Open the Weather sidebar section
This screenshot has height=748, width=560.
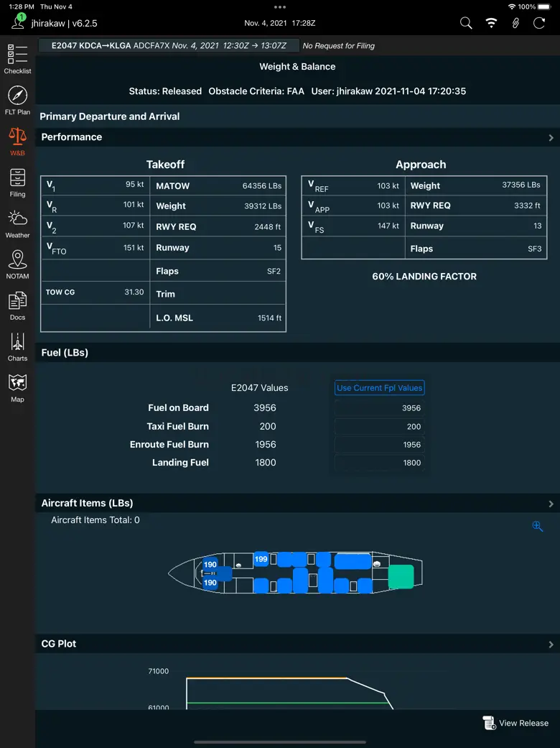[x=17, y=223]
